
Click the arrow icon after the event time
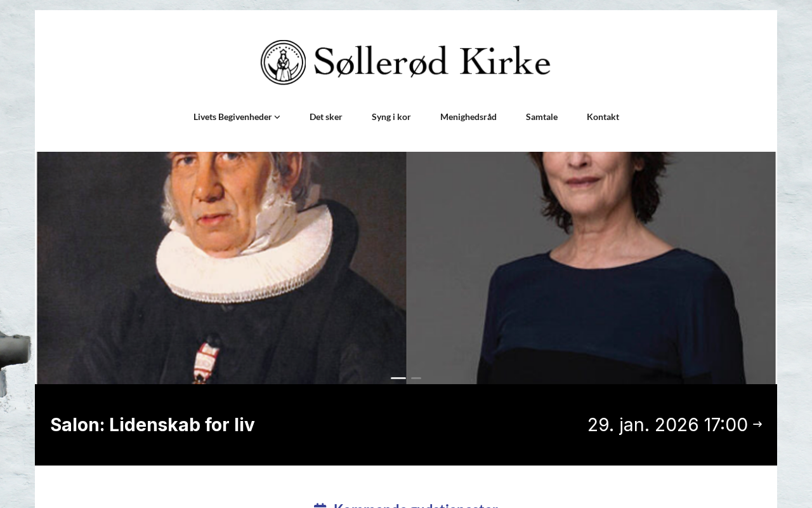[757, 424]
